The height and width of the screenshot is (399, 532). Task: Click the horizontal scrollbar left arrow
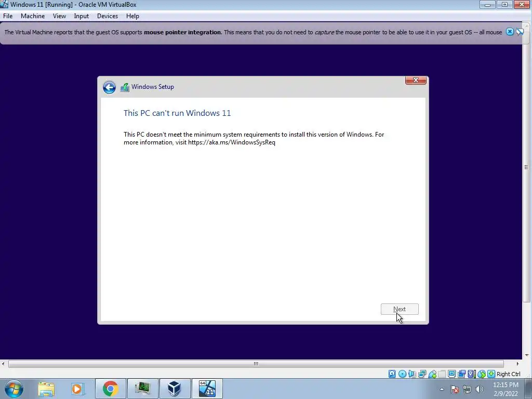tap(3, 364)
